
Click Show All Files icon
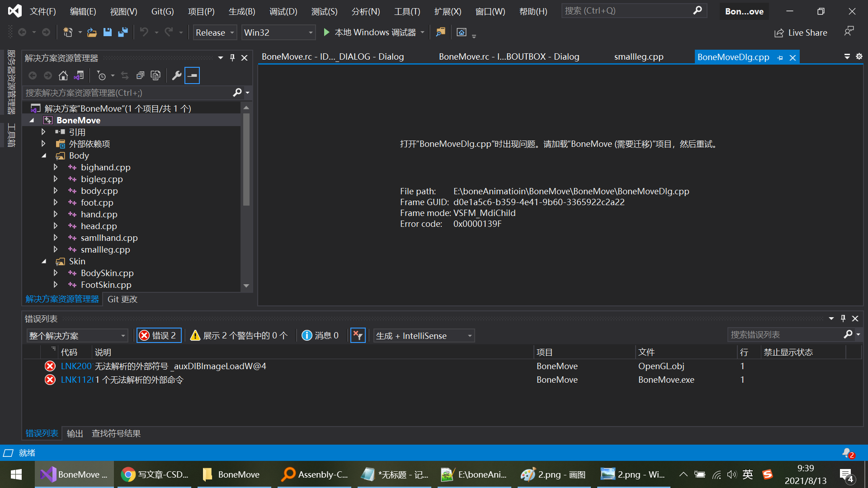point(156,75)
